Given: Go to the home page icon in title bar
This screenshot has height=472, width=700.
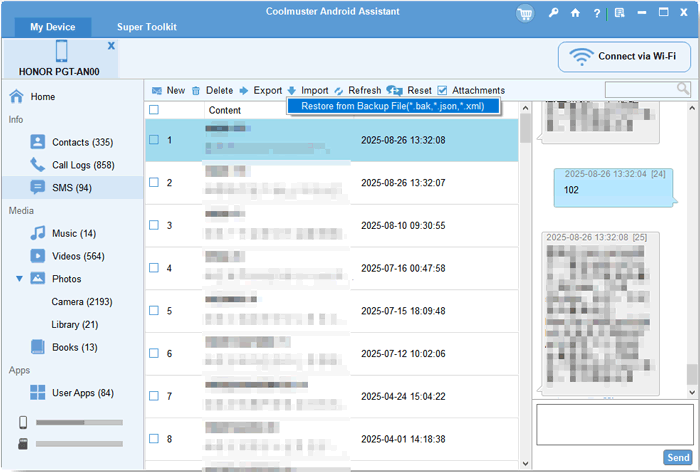Looking at the screenshot, I should click(575, 13).
